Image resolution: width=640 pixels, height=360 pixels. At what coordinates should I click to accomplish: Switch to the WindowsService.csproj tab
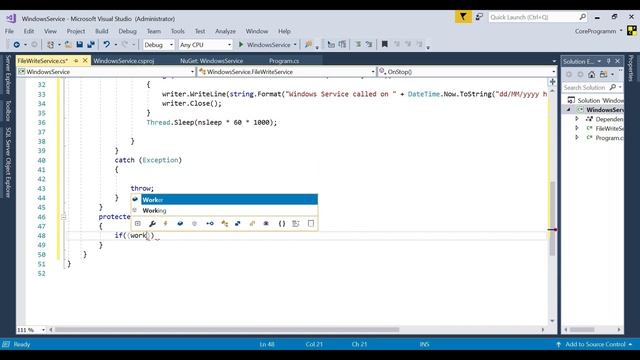[124, 61]
